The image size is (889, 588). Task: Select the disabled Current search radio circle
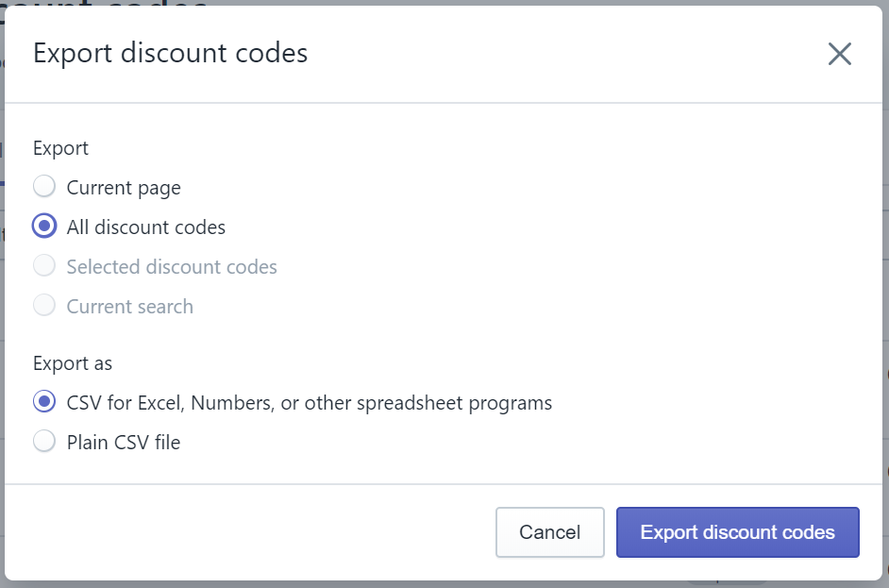click(x=44, y=306)
